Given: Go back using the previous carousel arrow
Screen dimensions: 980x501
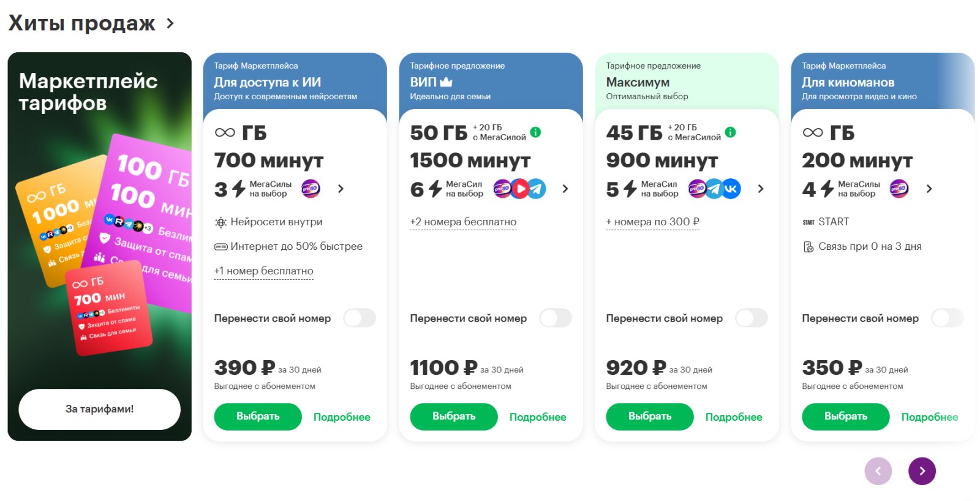Looking at the screenshot, I should (878, 471).
